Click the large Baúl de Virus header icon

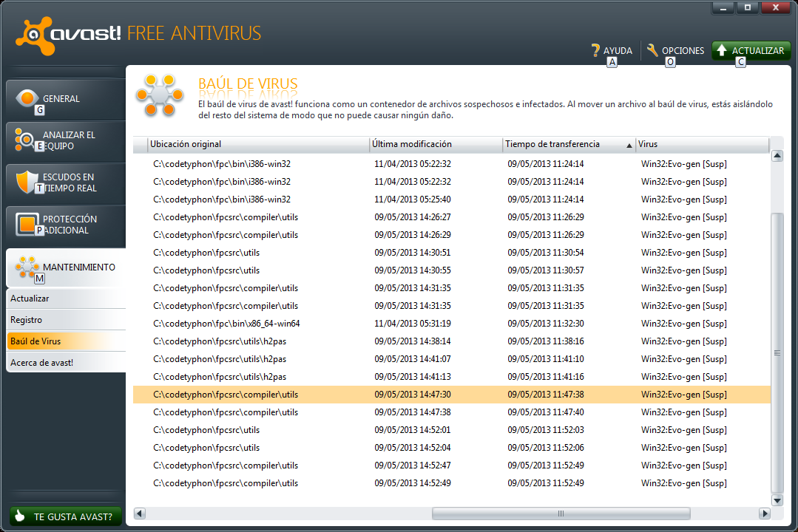[160, 95]
